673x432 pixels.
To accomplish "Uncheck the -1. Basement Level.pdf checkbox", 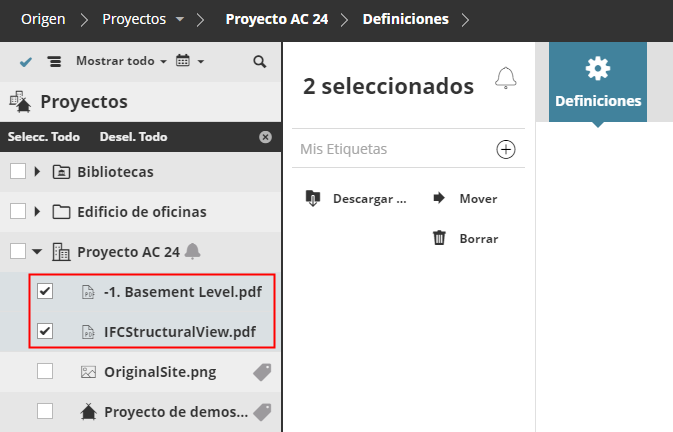I will pos(45,292).
